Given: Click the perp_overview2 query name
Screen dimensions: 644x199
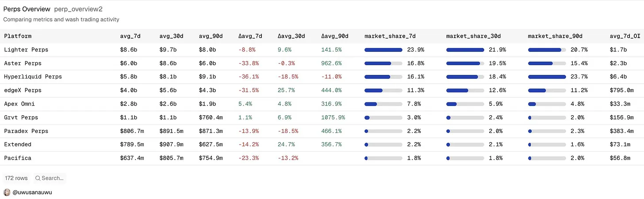Looking at the screenshot, I should click(78, 9).
